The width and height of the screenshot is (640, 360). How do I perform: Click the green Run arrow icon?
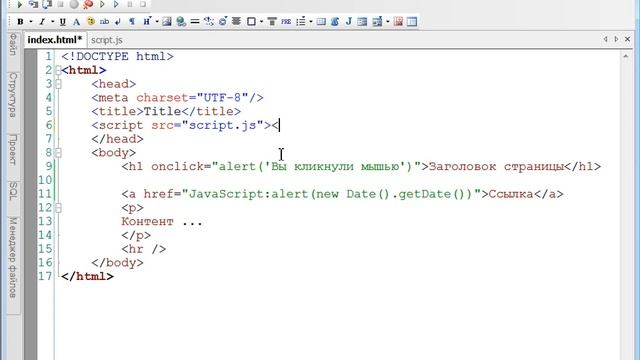coord(19,4)
